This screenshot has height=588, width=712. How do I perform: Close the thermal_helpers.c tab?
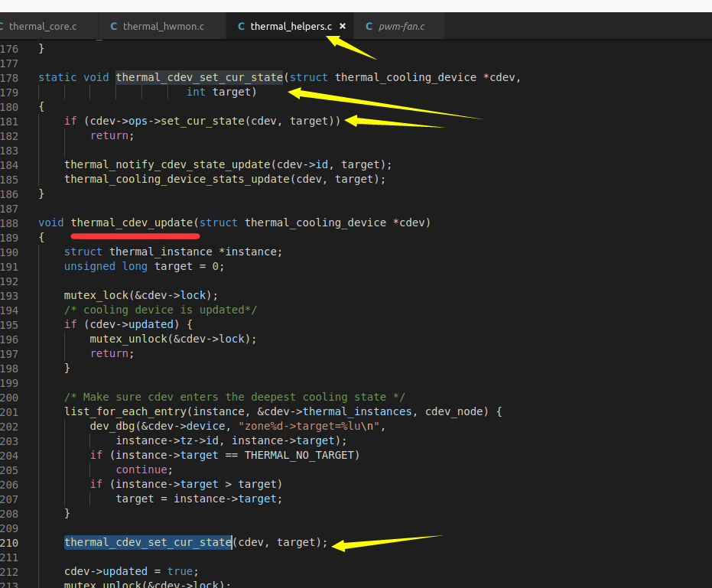[x=343, y=26]
